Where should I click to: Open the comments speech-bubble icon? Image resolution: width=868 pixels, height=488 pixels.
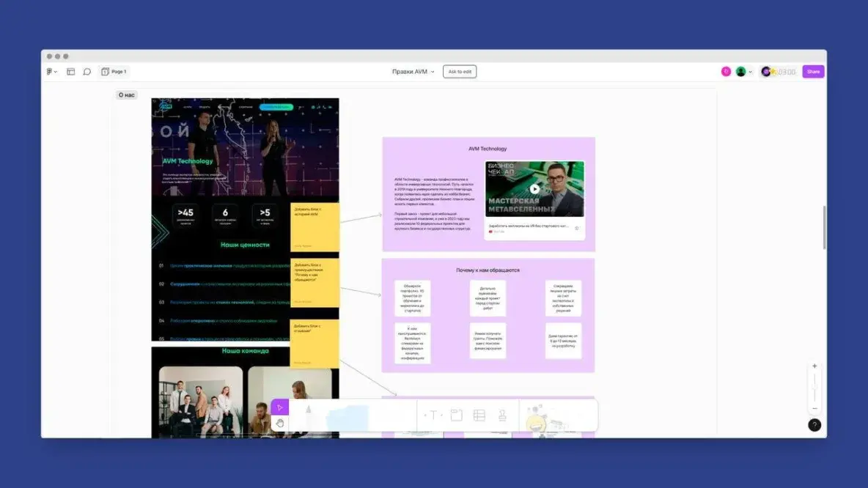pyautogui.click(x=87, y=72)
